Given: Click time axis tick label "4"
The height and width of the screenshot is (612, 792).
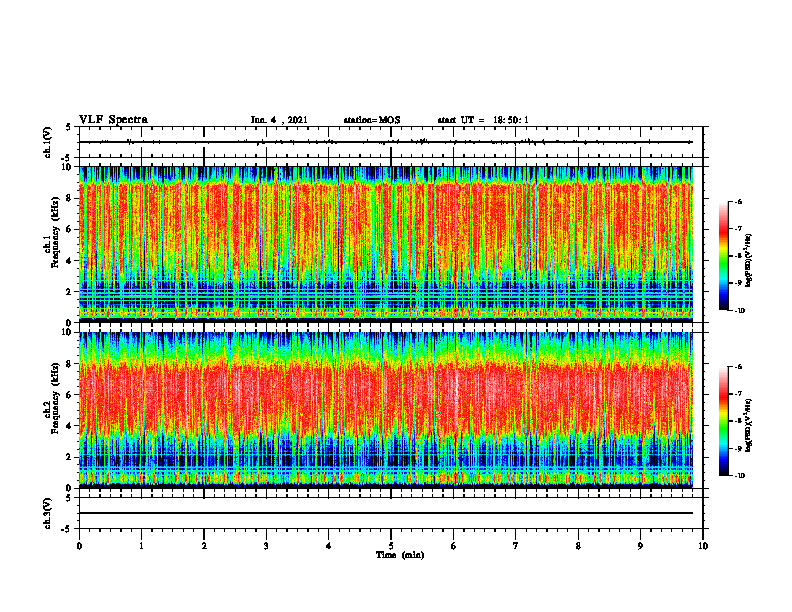Looking at the screenshot, I should tap(329, 546).
